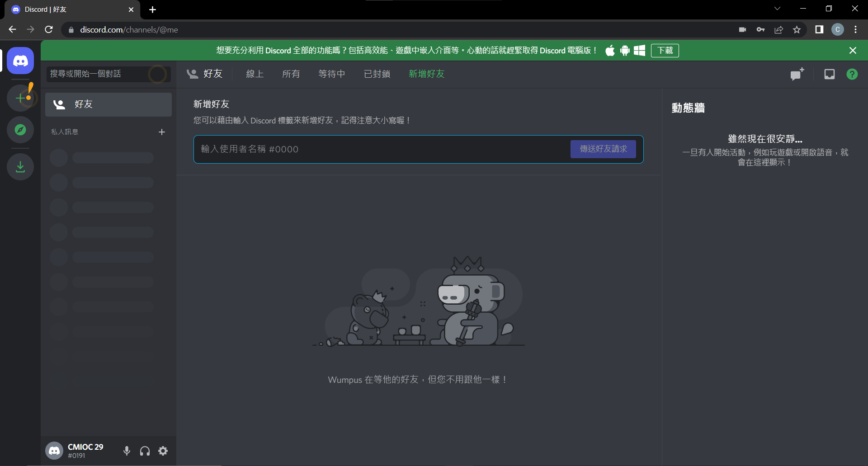Click the Windows download icon in banner
This screenshot has width=868, height=466.
click(639, 50)
